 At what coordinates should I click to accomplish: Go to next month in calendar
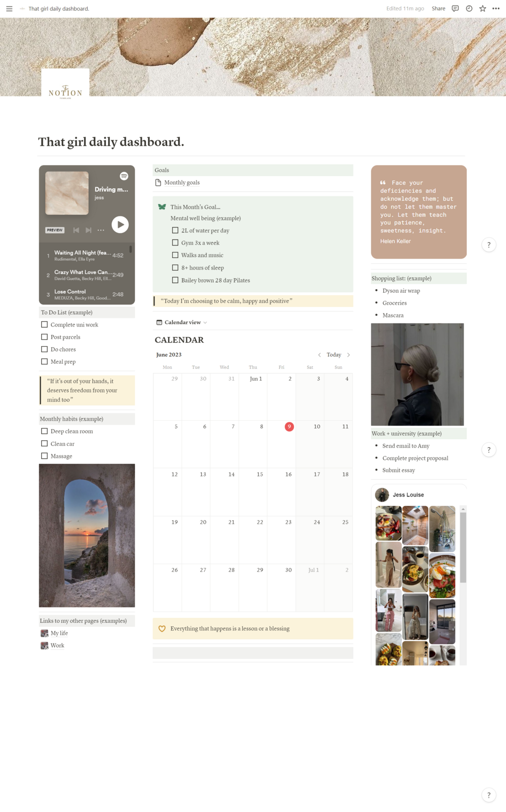pyautogui.click(x=348, y=355)
